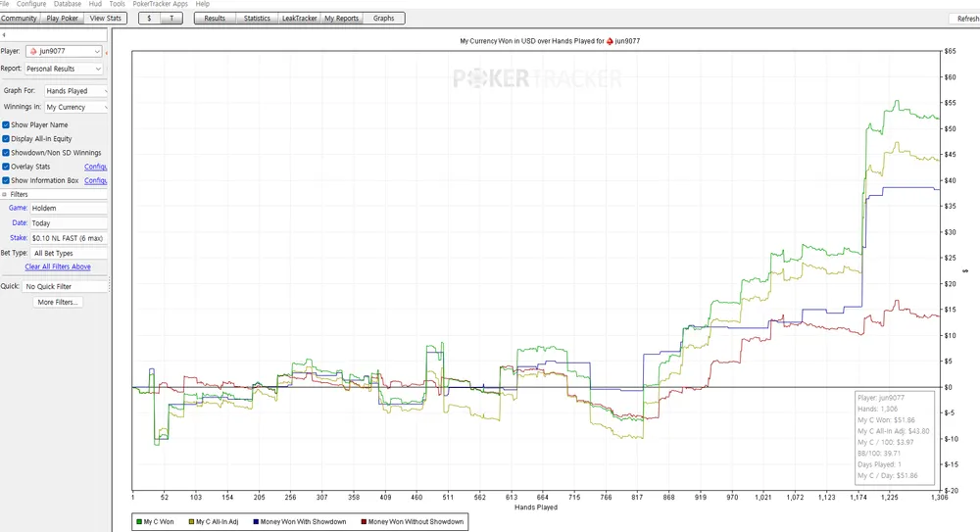Click the BB/100 value in info box
The width and height of the screenshot is (980, 532).
(892, 454)
